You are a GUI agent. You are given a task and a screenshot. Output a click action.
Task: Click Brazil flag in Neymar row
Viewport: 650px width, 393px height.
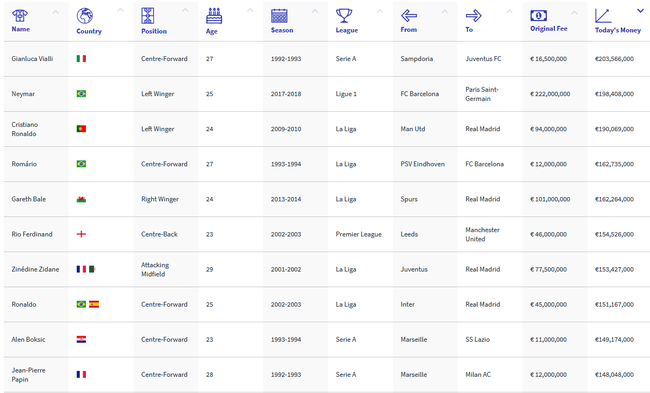point(81,94)
